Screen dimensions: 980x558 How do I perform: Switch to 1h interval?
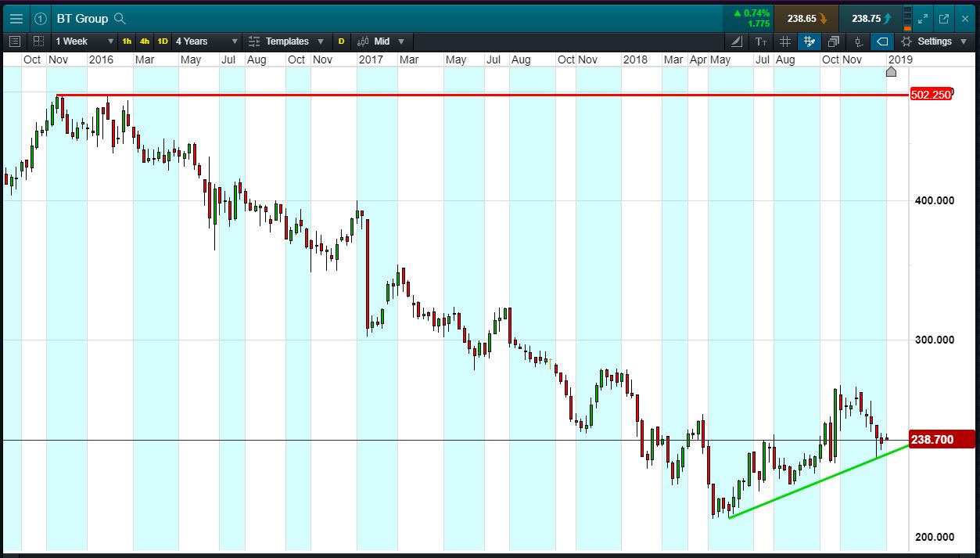pos(127,41)
